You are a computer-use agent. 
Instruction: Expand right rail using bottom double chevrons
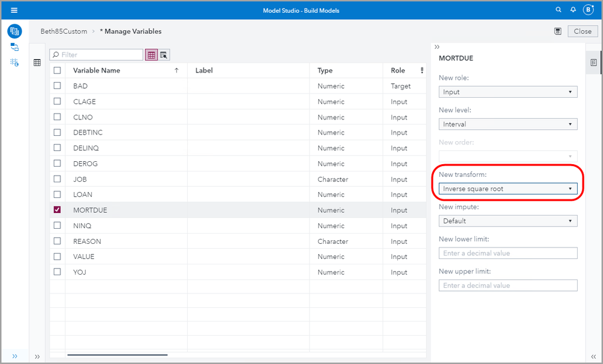pos(593,357)
